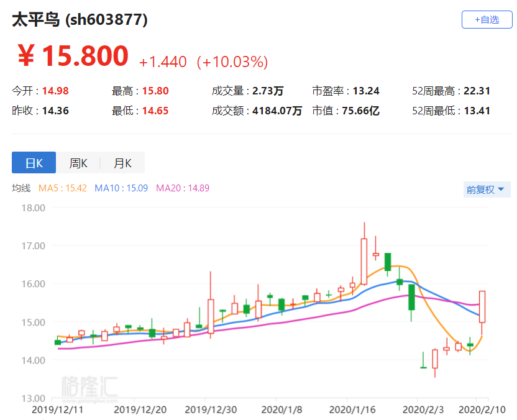Screen dimensions: 517x420
Task: Click the current price ¥15.800
Action: tap(73, 55)
